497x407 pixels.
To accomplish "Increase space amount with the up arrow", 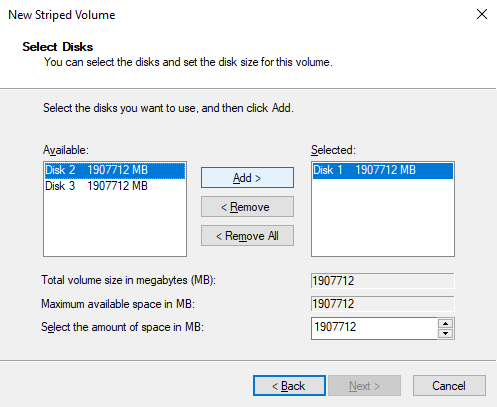I will [x=446, y=323].
